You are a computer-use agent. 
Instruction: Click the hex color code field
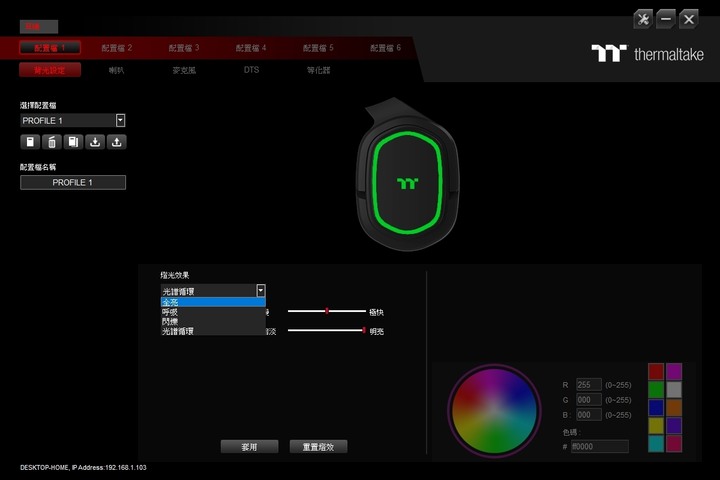tap(600, 446)
